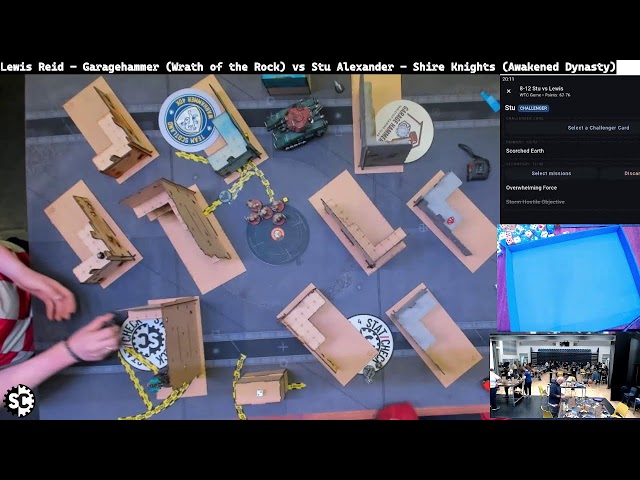Click the blue circular team objective marker
Image resolution: width=640 pixels, height=480 pixels.
click(x=189, y=119)
